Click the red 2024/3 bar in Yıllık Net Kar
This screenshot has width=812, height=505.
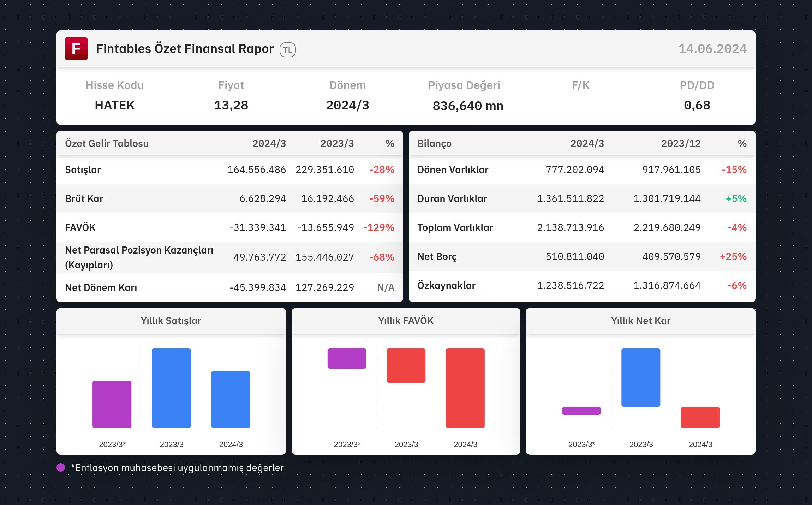click(x=700, y=417)
